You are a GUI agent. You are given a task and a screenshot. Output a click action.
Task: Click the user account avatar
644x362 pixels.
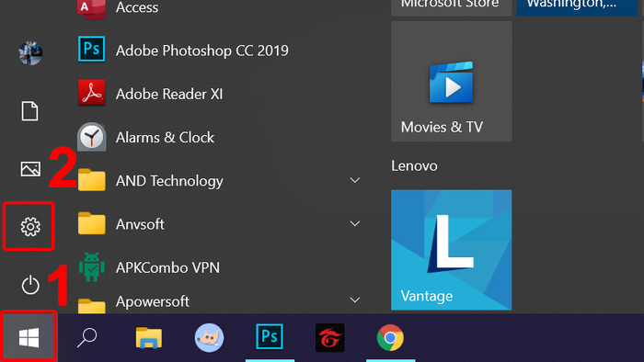tap(30, 53)
